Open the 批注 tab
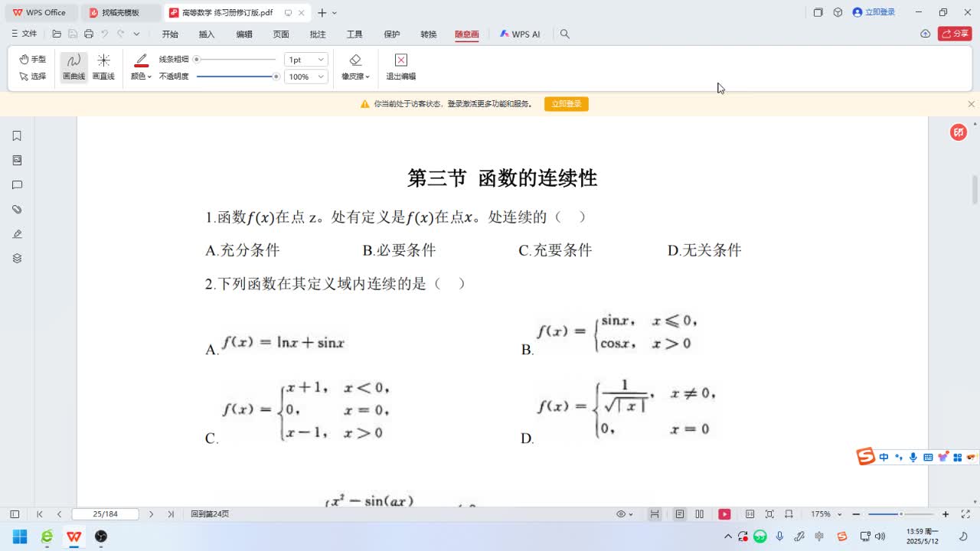980x551 pixels. coord(318,34)
